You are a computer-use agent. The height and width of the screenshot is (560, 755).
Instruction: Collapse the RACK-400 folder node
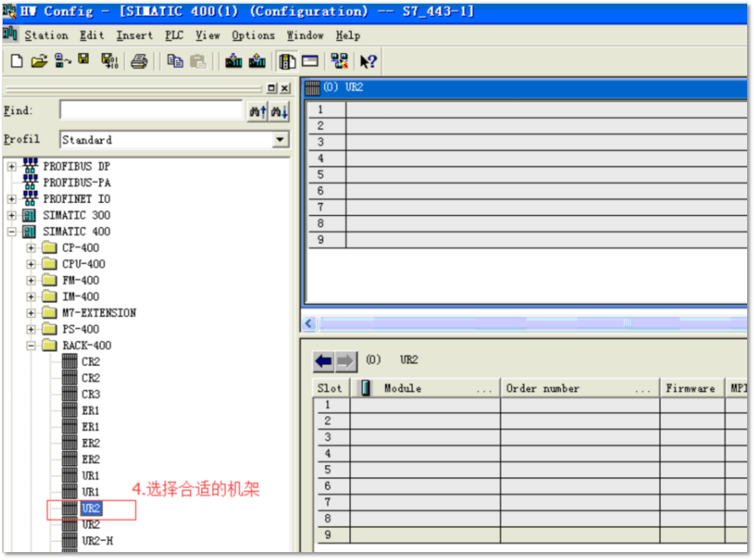[x=30, y=347]
